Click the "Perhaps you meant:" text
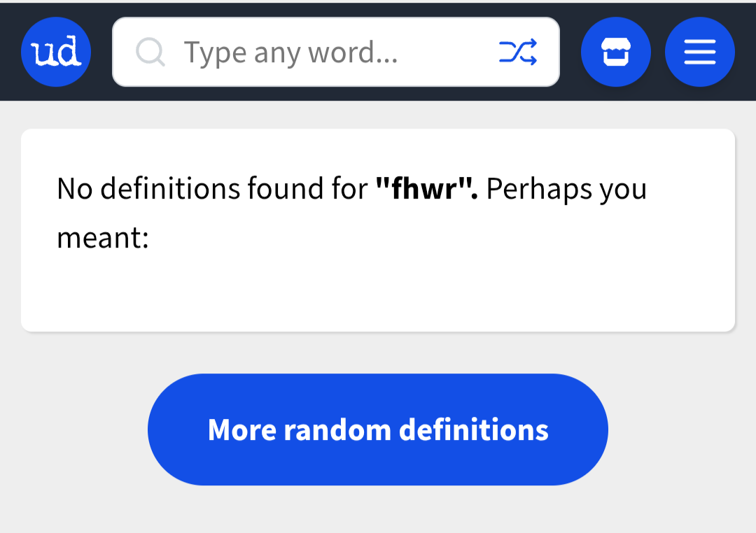 (x=566, y=189)
